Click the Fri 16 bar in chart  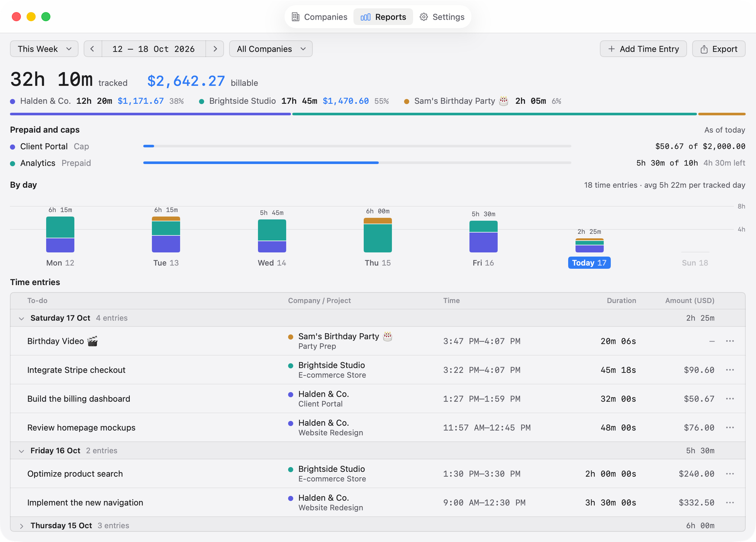pos(483,237)
